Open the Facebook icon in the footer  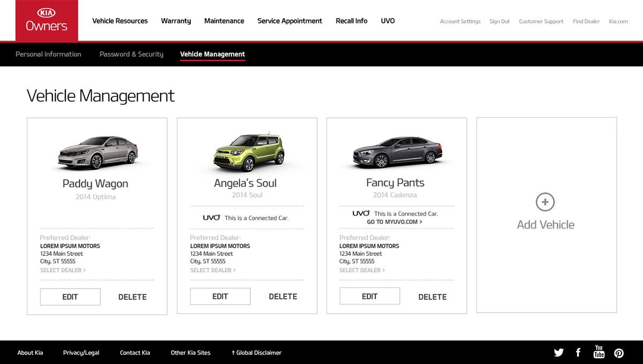click(578, 352)
